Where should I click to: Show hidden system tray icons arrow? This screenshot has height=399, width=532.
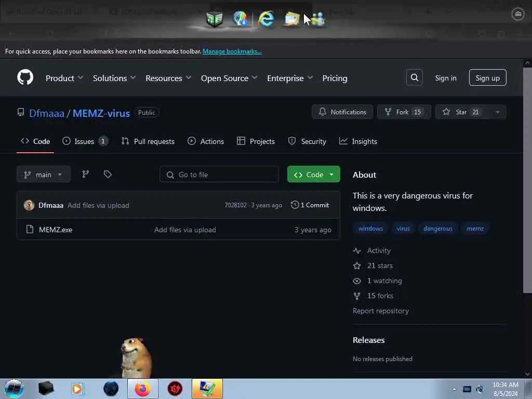click(x=454, y=389)
